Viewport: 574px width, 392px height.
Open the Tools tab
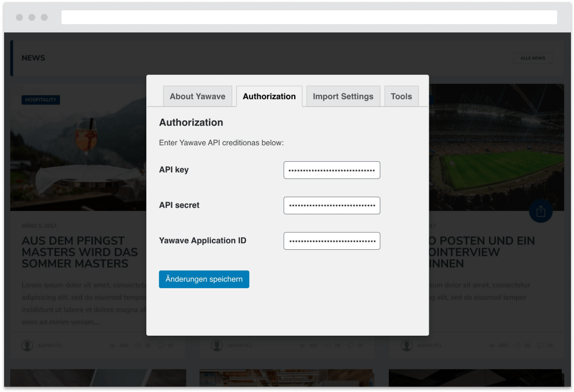click(401, 96)
